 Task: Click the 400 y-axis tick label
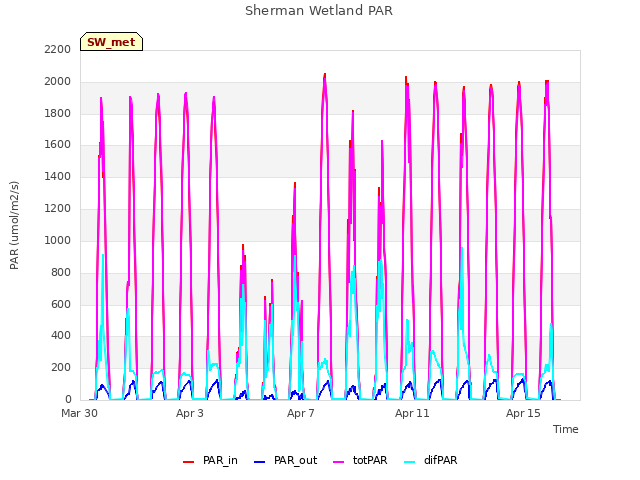tap(61, 336)
